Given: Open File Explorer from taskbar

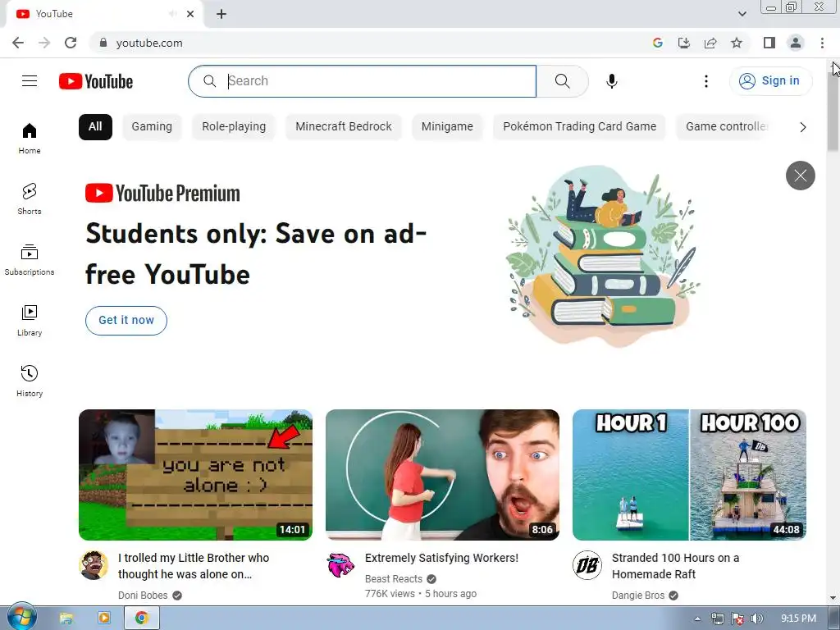Looking at the screenshot, I should (x=66, y=619).
